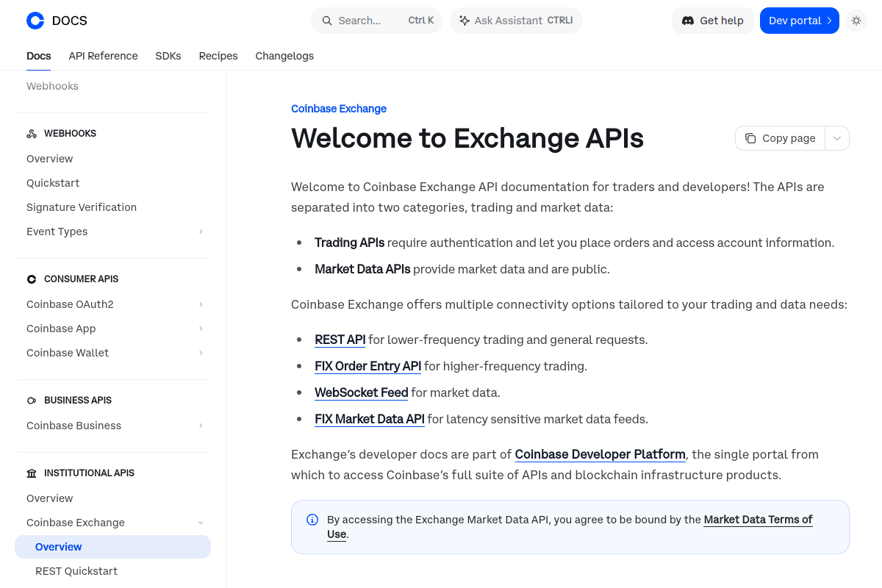Open the FIX Market Data API link

tap(370, 419)
